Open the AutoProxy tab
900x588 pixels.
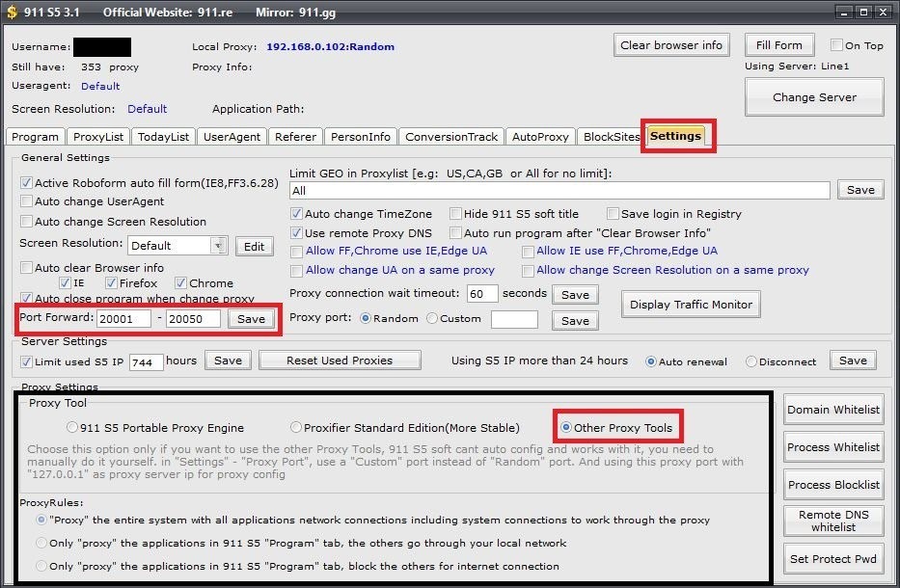pos(540,137)
